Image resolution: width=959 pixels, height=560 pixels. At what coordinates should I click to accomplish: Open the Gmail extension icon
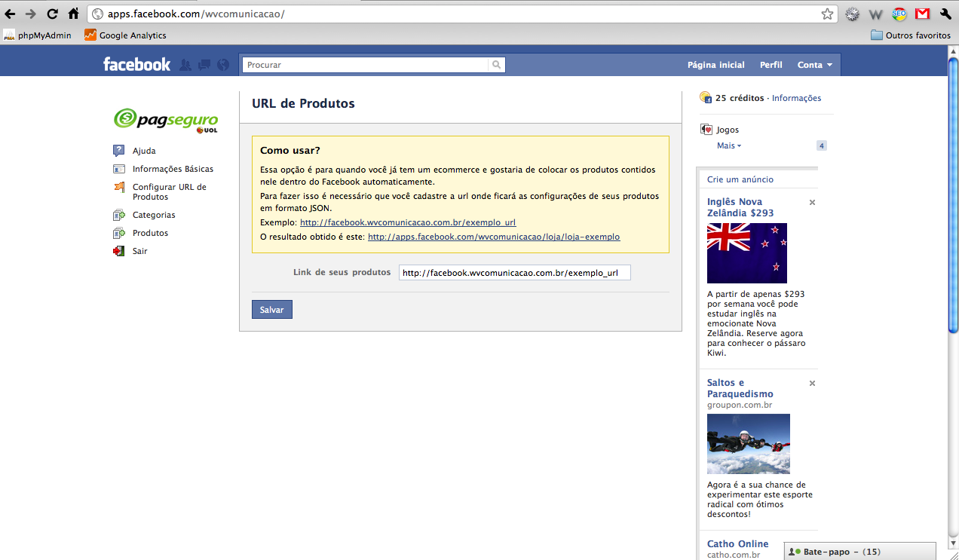(x=923, y=14)
